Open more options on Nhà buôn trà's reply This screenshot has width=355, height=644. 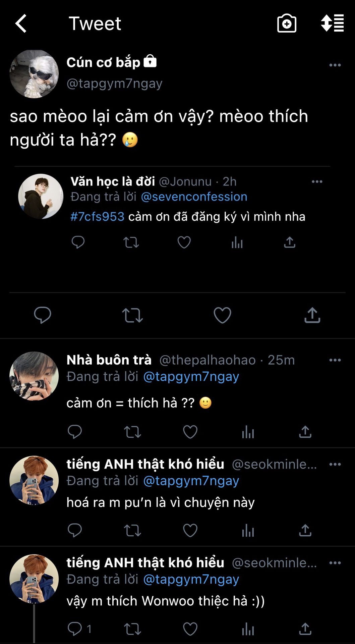tap(335, 360)
